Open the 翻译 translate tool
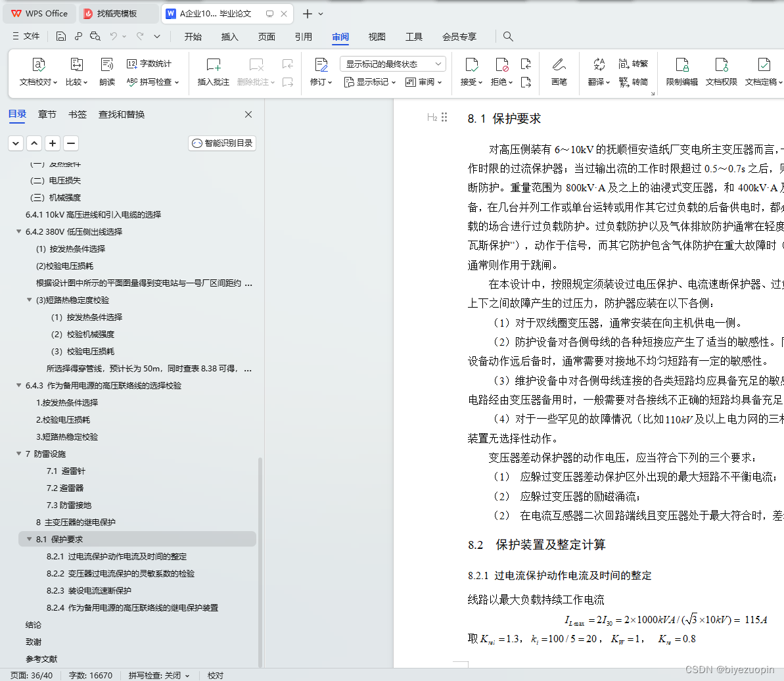The width and height of the screenshot is (784, 681). click(x=597, y=71)
